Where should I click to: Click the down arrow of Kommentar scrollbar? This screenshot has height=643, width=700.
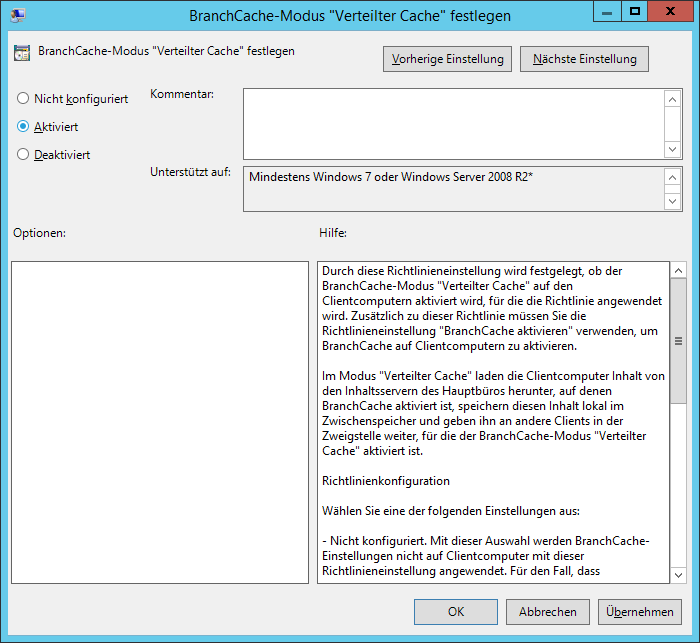[x=673, y=149]
